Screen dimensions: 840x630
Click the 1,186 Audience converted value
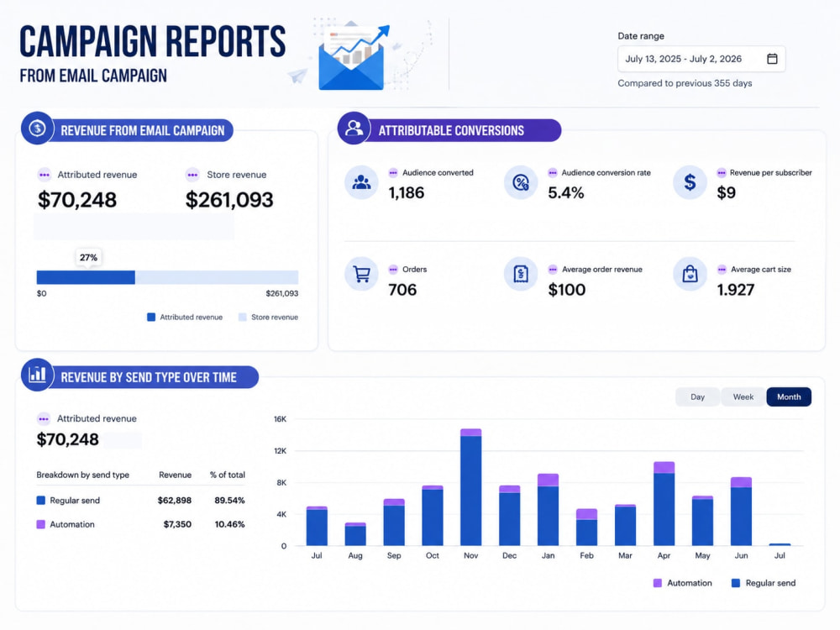pyautogui.click(x=406, y=193)
